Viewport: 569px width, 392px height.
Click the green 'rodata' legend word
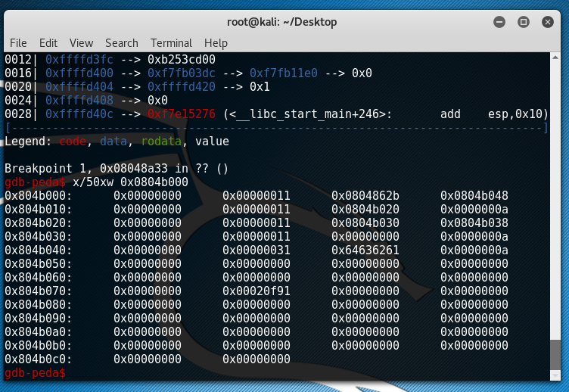click(161, 142)
